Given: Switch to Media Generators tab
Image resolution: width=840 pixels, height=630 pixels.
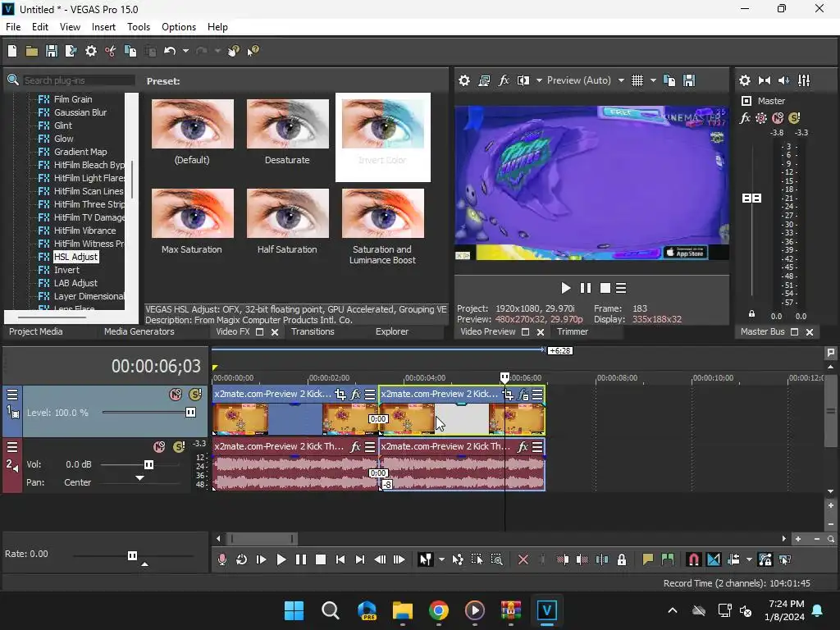Looking at the screenshot, I should [139, 331].
